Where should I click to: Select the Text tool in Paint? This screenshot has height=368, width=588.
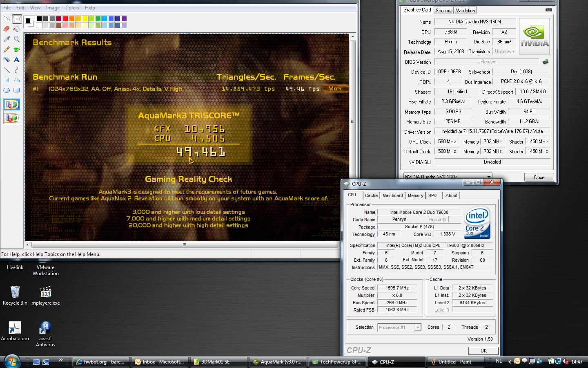pyautogui.click(x=17, y=60)
